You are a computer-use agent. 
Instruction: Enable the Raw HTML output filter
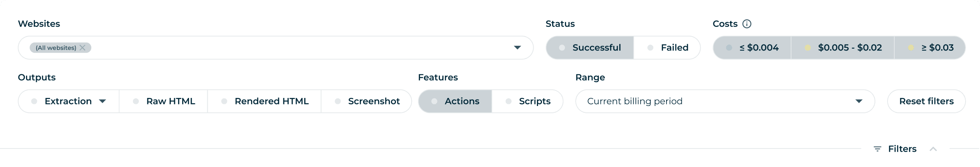click(x=163, y=101)
